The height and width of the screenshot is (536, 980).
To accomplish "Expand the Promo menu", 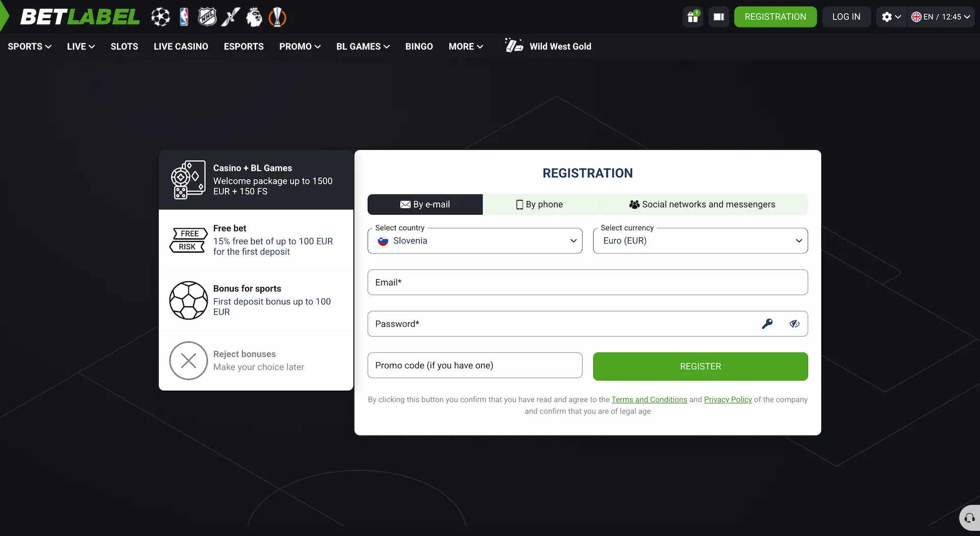I will [x=300, y=46].
